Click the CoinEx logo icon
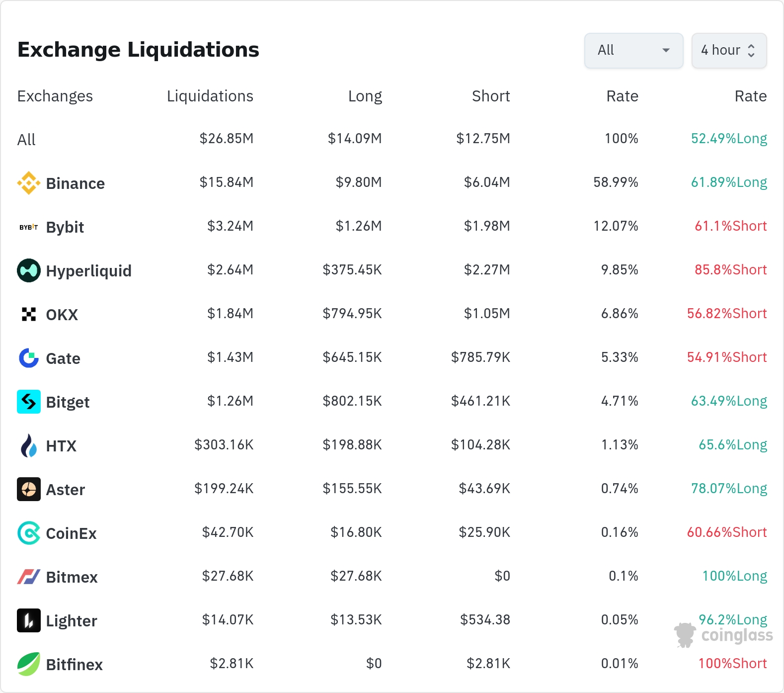The width and height of the screenshot is (784, 693). tap(29, 533)
